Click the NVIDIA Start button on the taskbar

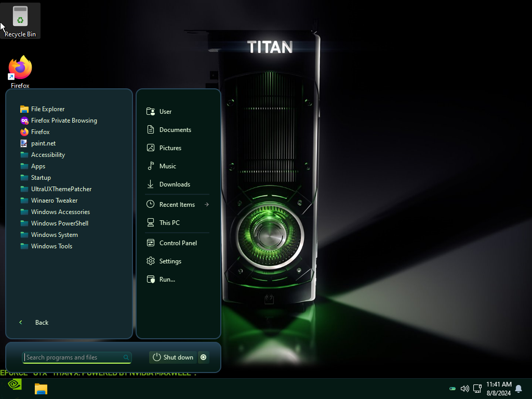coord(15,385)
